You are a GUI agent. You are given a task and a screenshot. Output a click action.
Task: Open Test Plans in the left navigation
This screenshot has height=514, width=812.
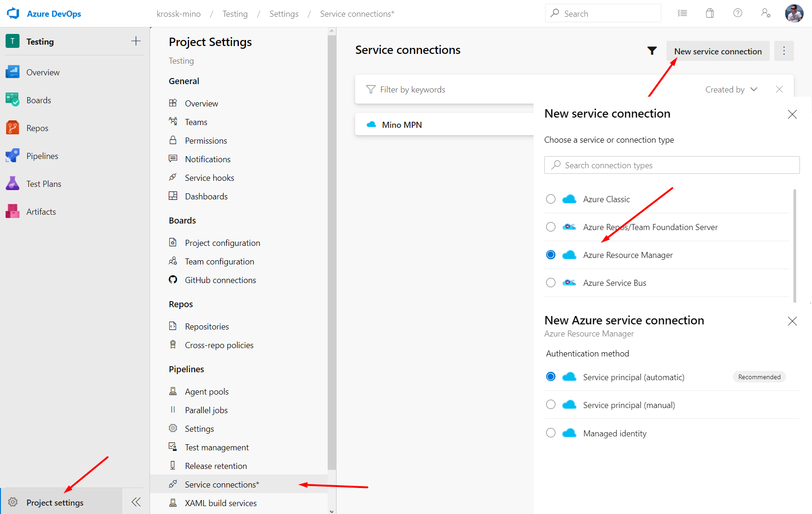(x=44, y=184)
